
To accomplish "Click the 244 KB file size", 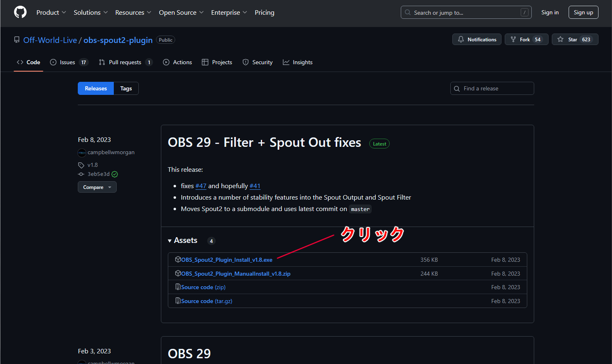I will [x=429, y=274].
